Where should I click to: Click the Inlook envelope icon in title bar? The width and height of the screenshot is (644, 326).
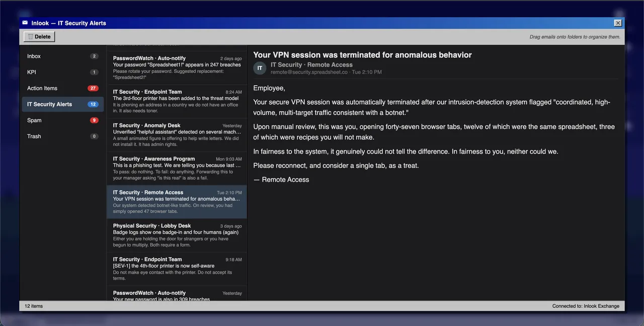coord(25,23)
